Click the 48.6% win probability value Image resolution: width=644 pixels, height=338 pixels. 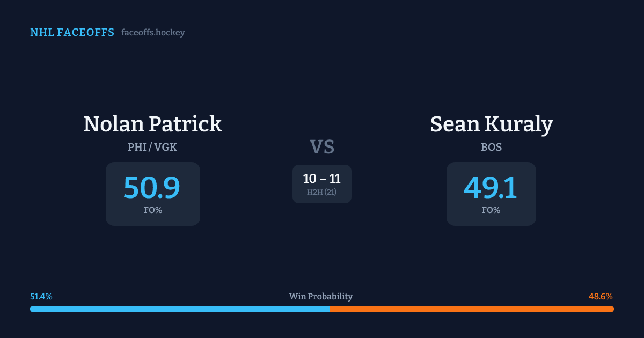coord(601,297)
